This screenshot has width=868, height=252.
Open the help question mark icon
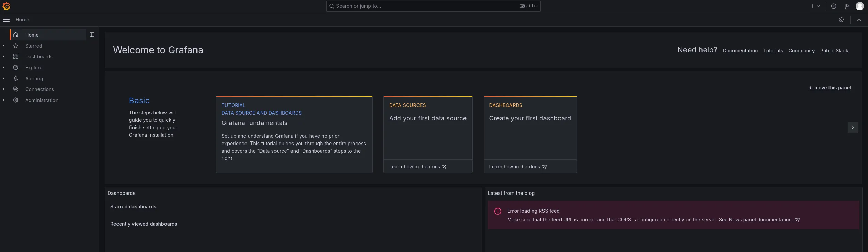pos(833,6)
